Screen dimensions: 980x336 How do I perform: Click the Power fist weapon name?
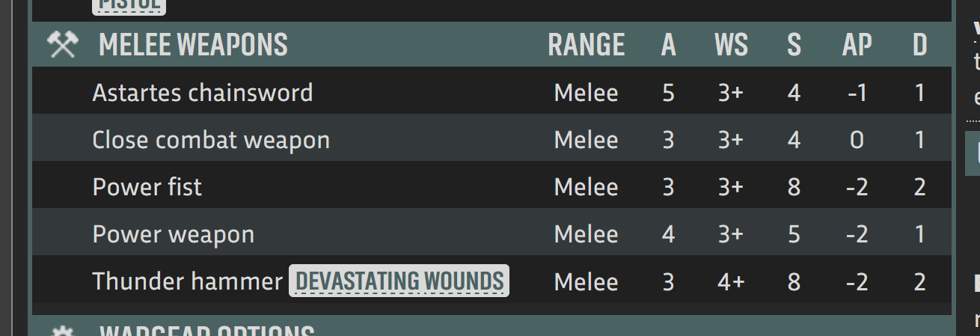(x=147, y=187)
